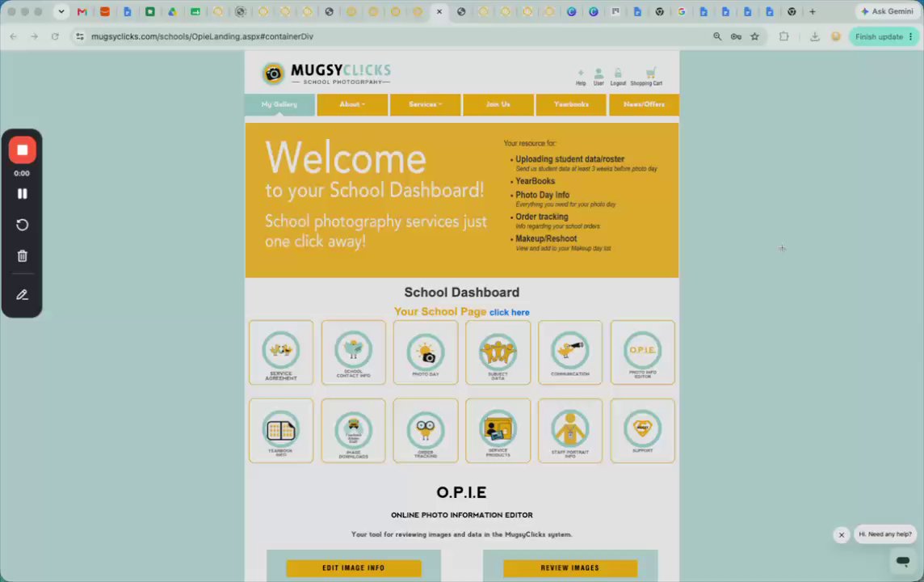Click the Ask Gemini button

pos(887,11)
